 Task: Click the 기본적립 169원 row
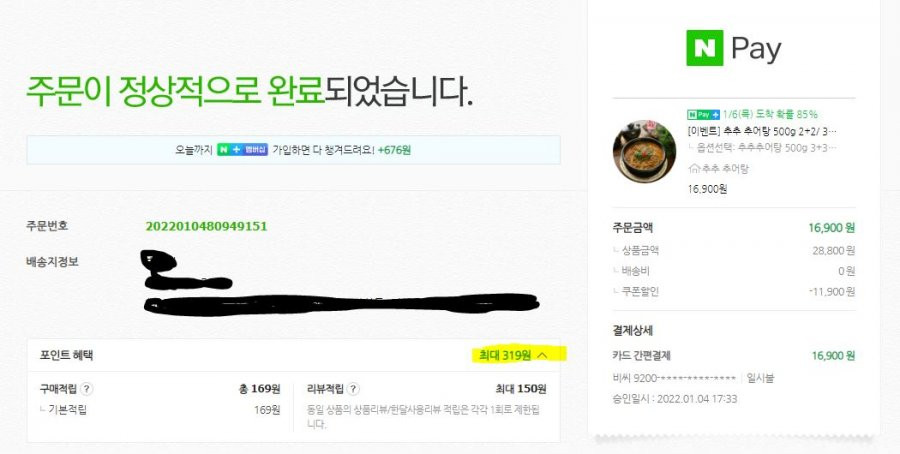[x=160, y=410]
